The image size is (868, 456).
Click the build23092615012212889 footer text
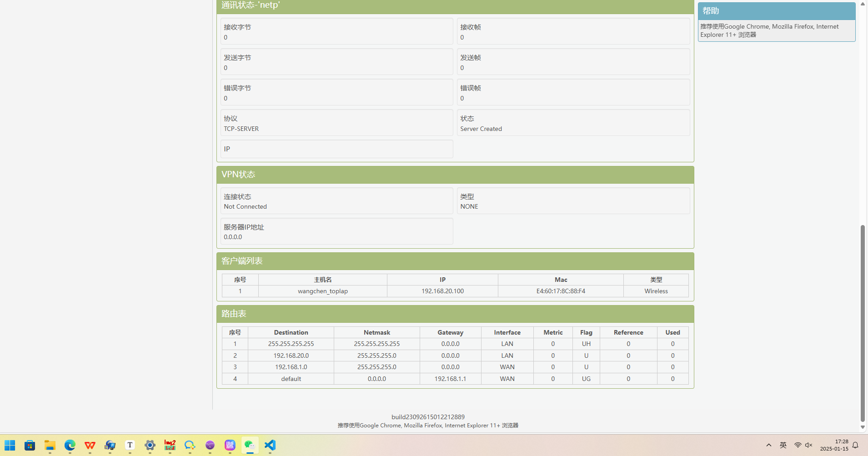tap(428, 417)
